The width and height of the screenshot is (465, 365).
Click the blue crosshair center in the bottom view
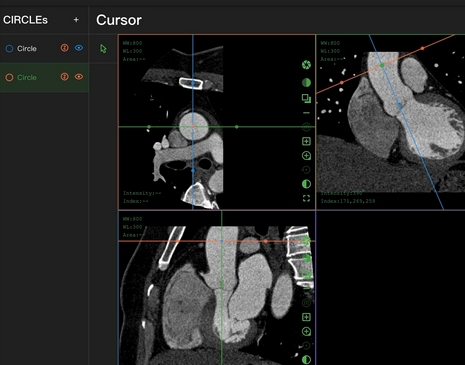coord(222,241)
